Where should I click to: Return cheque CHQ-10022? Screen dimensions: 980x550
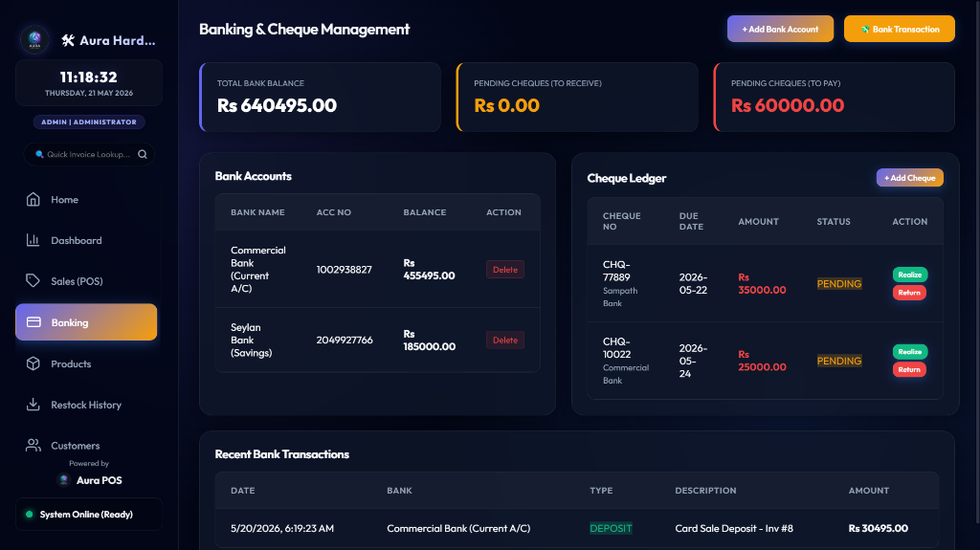909,369
